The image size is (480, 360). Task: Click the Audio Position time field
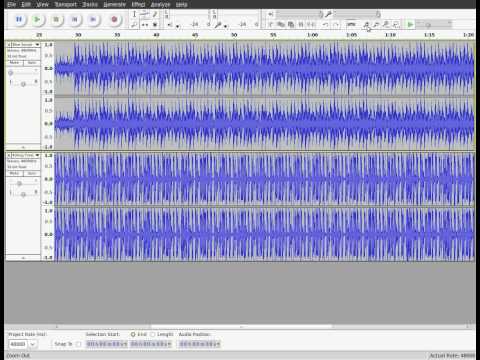click(x=199, y=344)
